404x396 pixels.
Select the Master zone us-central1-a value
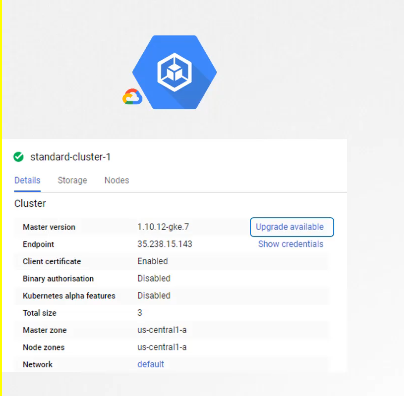[x=162, y=330]
